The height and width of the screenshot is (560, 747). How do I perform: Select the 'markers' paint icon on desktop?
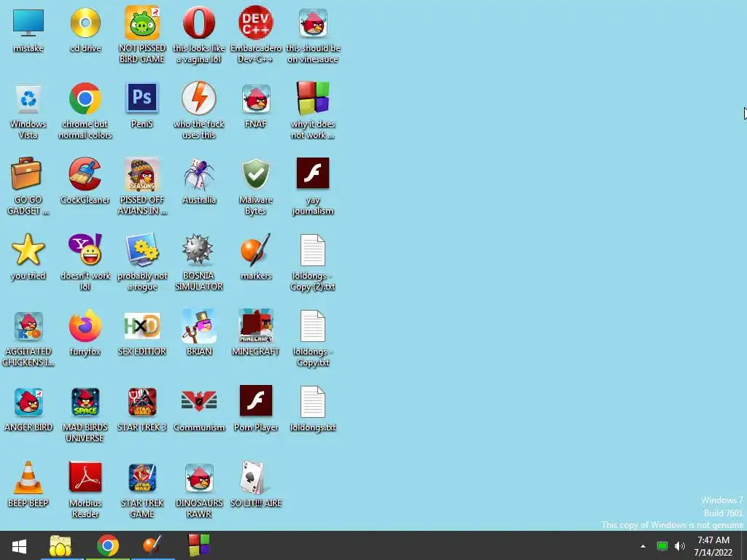[x=256, y=249]
